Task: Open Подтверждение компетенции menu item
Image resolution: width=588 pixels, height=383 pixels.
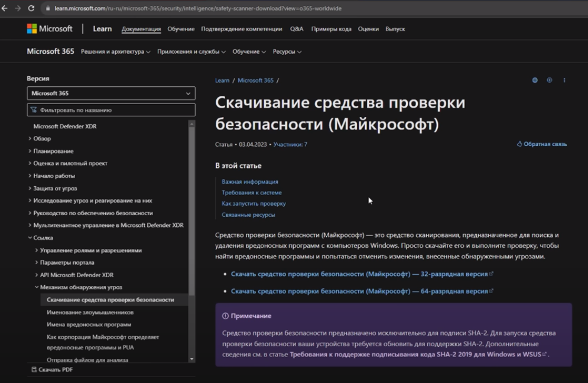Action: (242, 29)
